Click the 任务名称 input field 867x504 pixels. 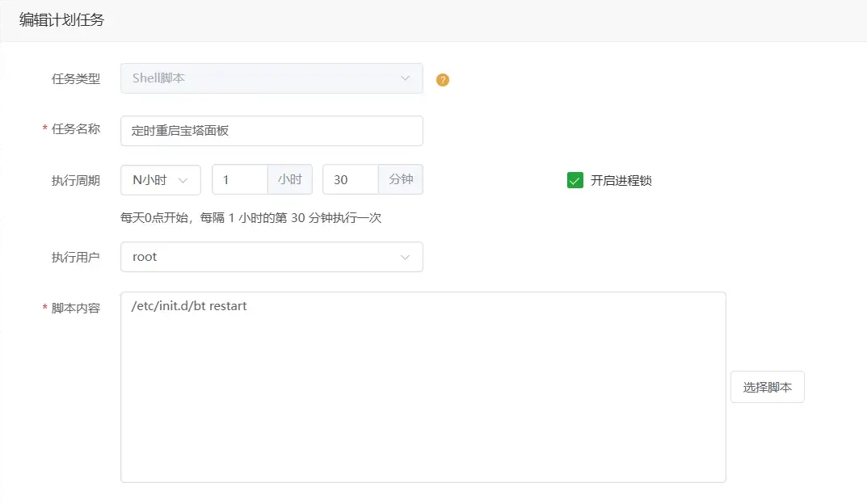click(271, 131)
